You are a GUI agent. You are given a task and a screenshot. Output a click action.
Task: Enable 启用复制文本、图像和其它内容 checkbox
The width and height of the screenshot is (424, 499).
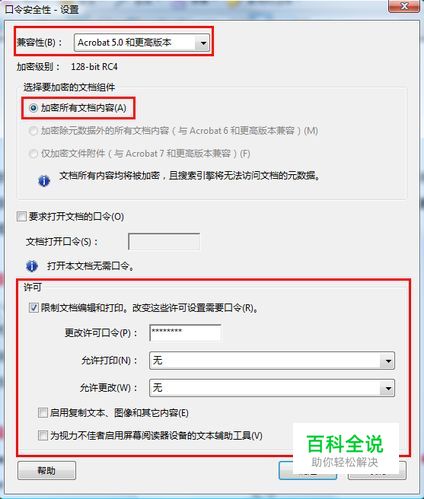(43, 413)
